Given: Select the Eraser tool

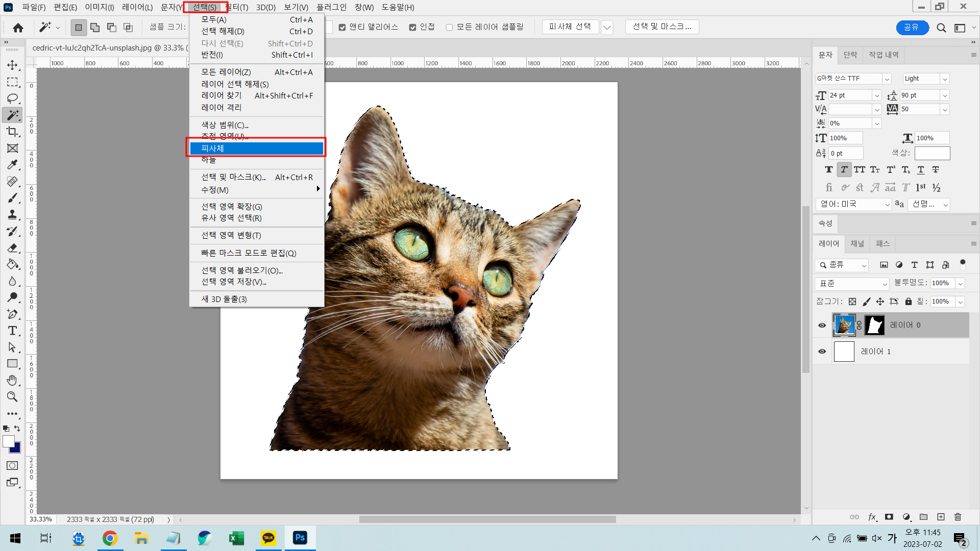Looking at the screenshot, I should click(12, 248).
